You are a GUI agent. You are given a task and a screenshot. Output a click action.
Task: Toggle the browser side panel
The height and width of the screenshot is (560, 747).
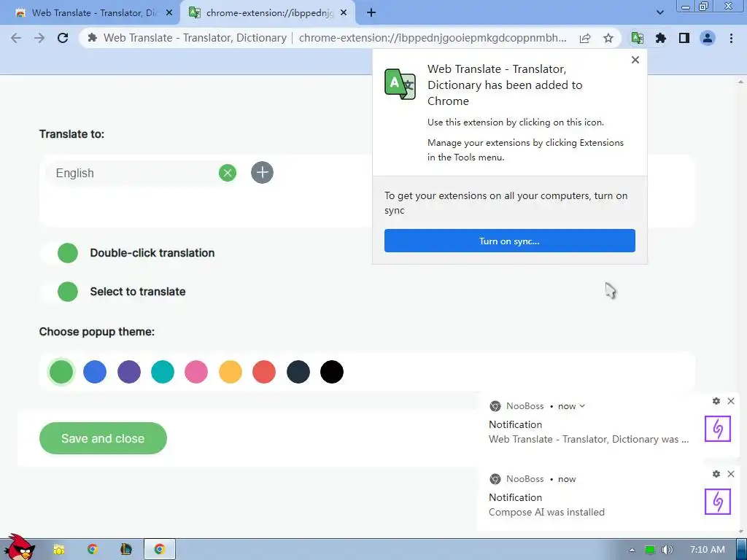click(684, 38)
